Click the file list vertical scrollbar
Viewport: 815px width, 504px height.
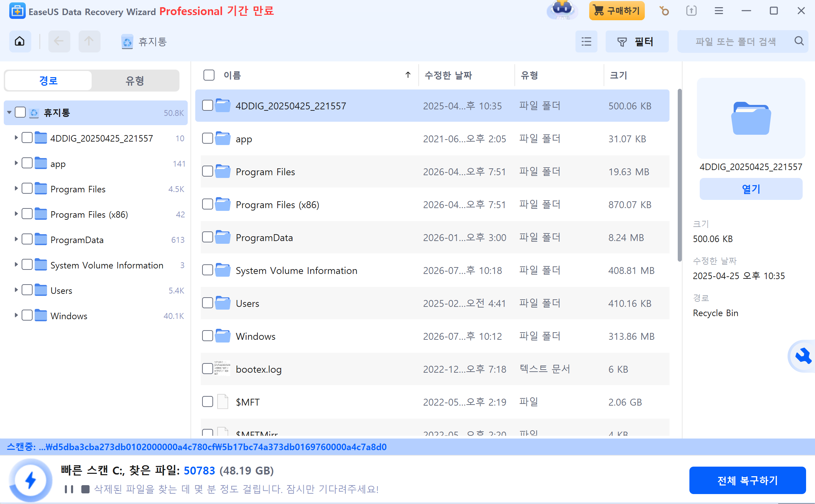click(679, 175)
